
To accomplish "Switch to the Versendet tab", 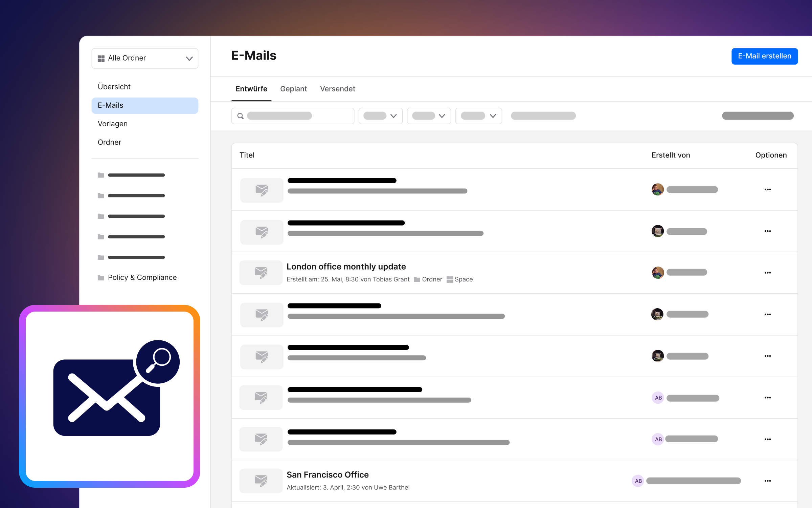I will pyautogui.click(x=337, y=89).
